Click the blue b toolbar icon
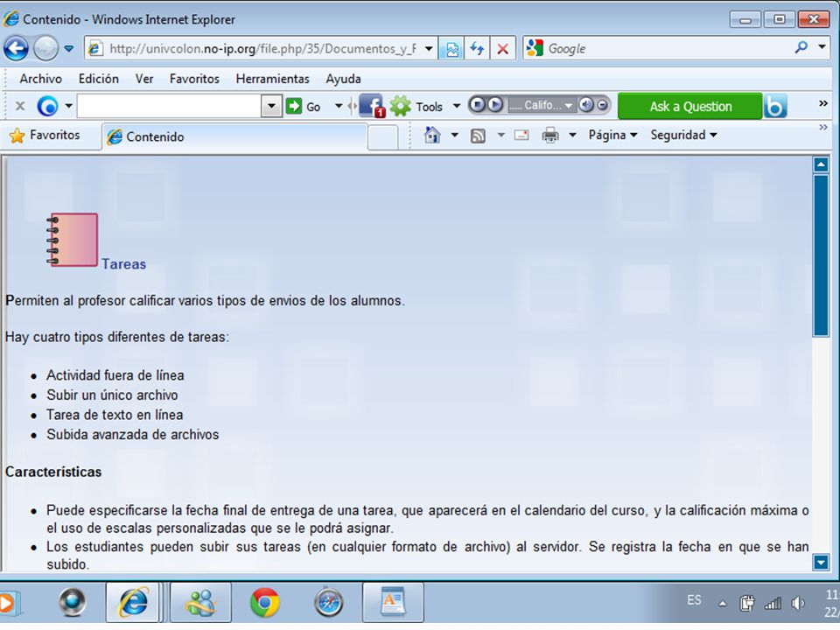The height and width of the screenshot is (630, 840). click(x=775, y=106)
